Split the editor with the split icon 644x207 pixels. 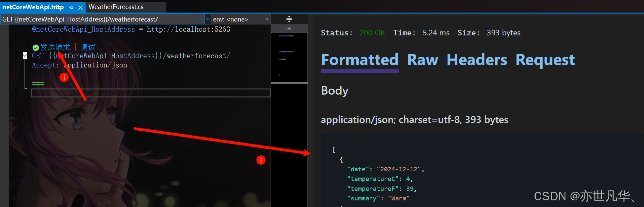[289, 19]
